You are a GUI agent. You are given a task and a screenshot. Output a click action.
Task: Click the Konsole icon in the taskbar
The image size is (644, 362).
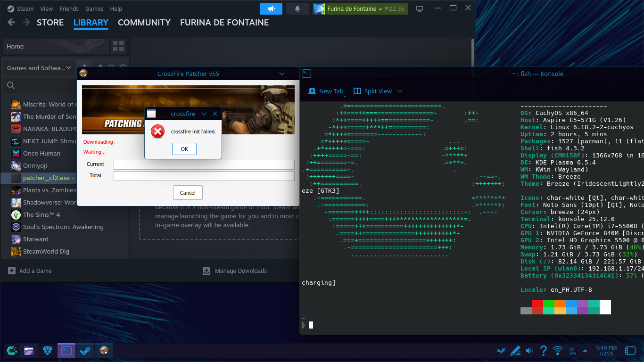(66, 350)
